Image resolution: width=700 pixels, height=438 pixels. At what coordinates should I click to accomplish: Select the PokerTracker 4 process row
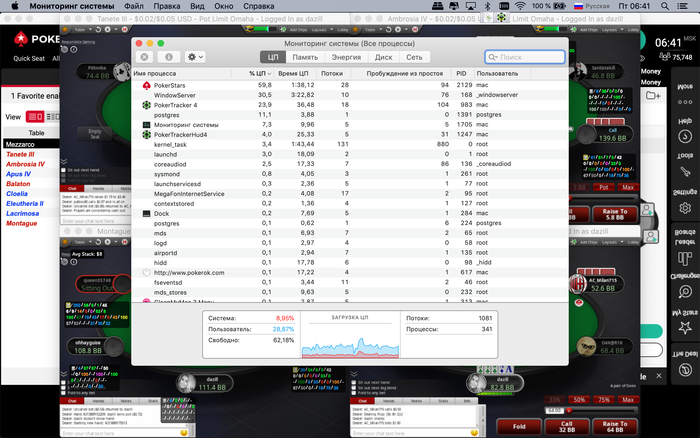click(x=350, y=105)
